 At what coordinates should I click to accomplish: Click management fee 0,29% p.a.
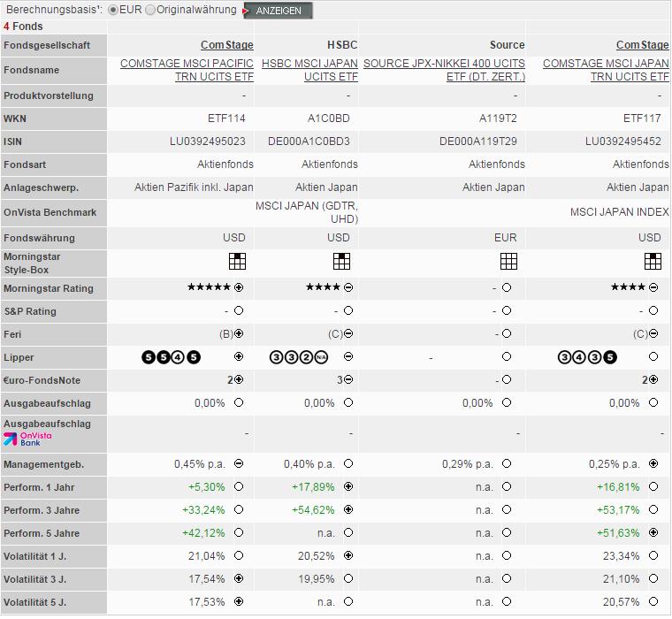(468, 464)
